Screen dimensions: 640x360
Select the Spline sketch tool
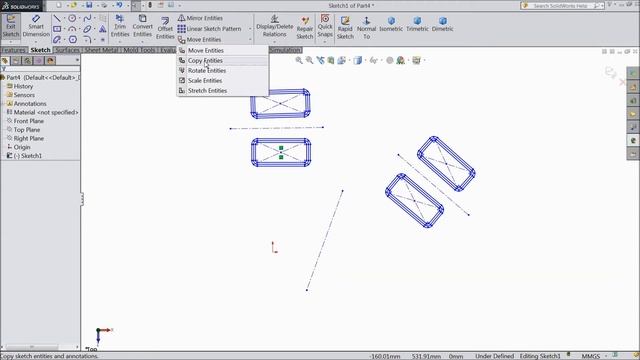tap(87, 18)
